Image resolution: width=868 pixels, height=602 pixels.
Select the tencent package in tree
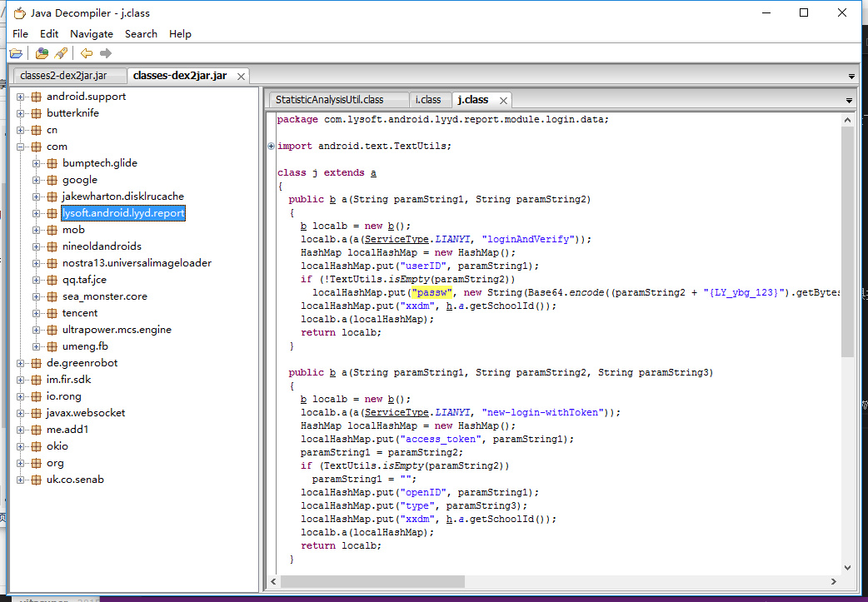80,313
